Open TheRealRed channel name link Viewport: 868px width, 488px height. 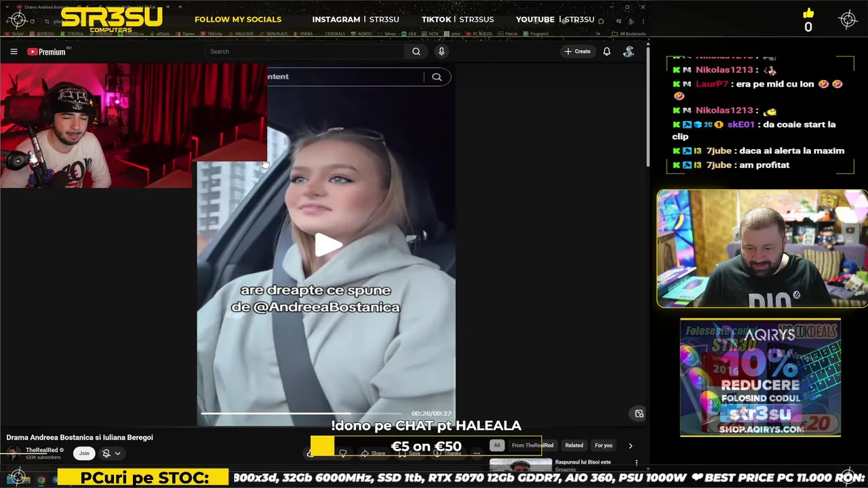(x=42, y=450)
